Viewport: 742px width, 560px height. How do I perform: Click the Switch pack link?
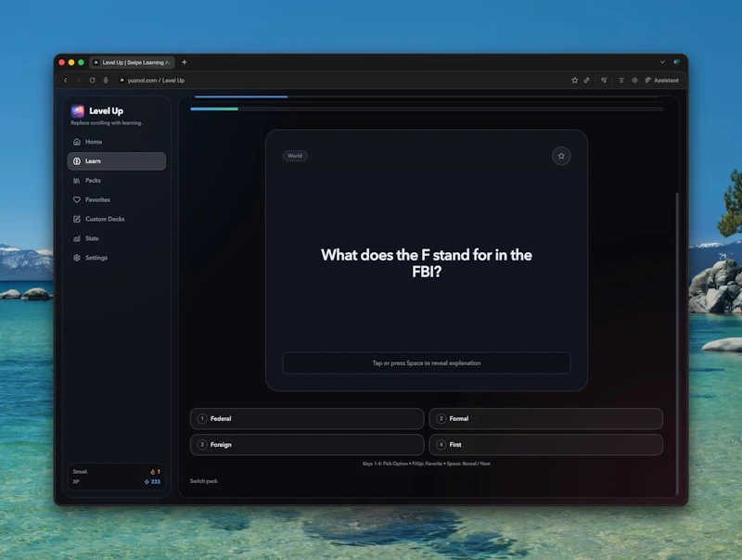pos(203,481)
